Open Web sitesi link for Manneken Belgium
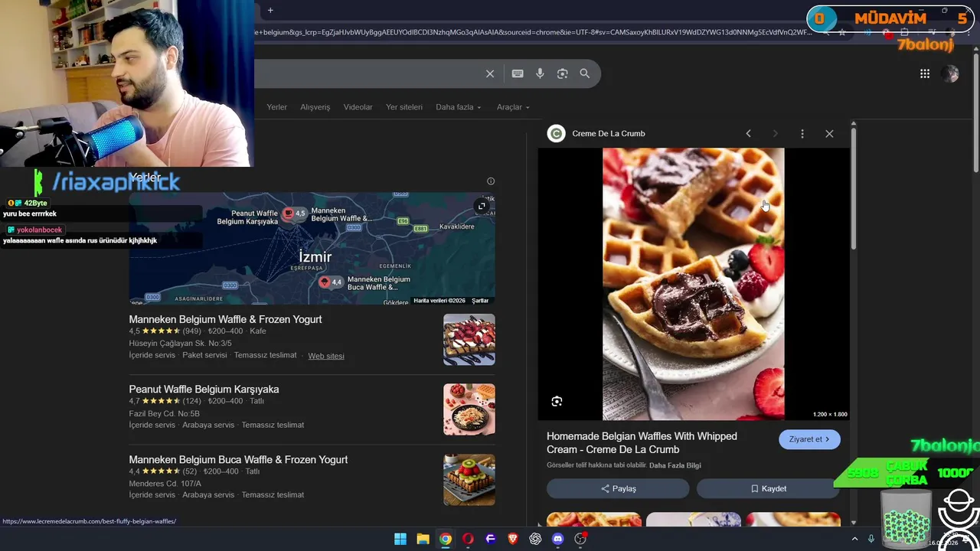This screenshot has height=551, width=980. 326,356
